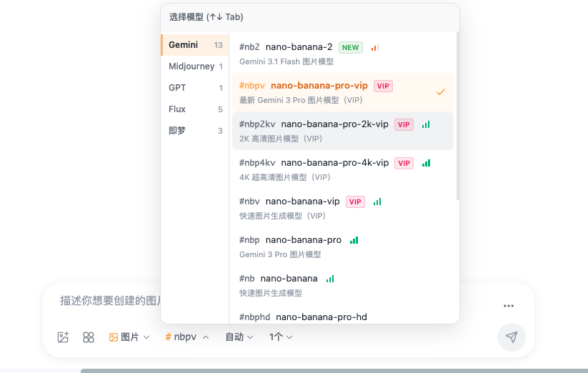Choose the #nbpv nano-banana-pro-vip model
588x373 pixels.
pos(343,92)
